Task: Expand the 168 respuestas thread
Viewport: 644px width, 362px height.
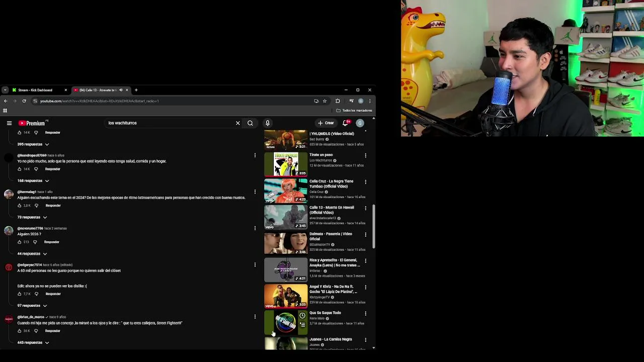Action: [33, 180]
